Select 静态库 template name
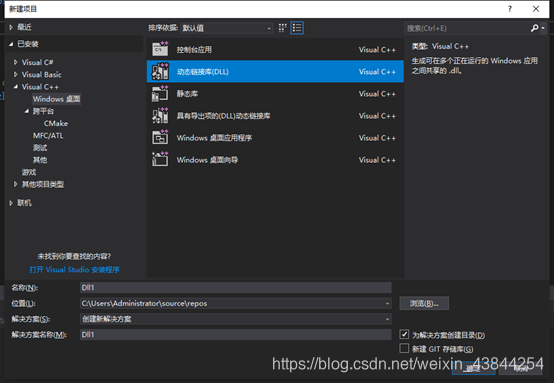Screen dimensions: 554x383 click(x=187, y=94)
